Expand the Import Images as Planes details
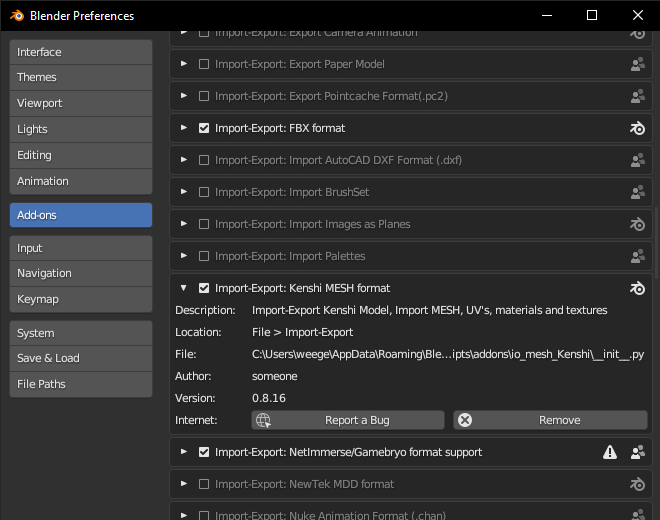This screenshot has height=520, width=660. [x=184, y=224]
